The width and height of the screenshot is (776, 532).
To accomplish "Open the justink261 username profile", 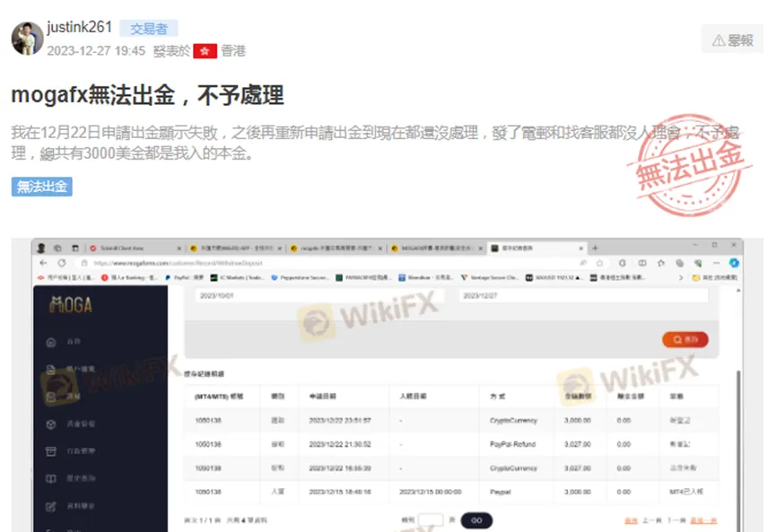I will 79,27.
